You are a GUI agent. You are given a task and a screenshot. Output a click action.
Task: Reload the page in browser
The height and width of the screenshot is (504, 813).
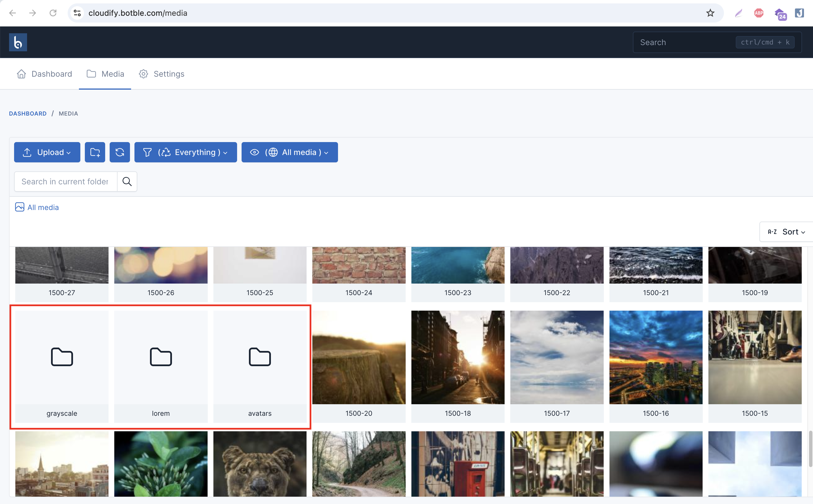pos(53,13)
